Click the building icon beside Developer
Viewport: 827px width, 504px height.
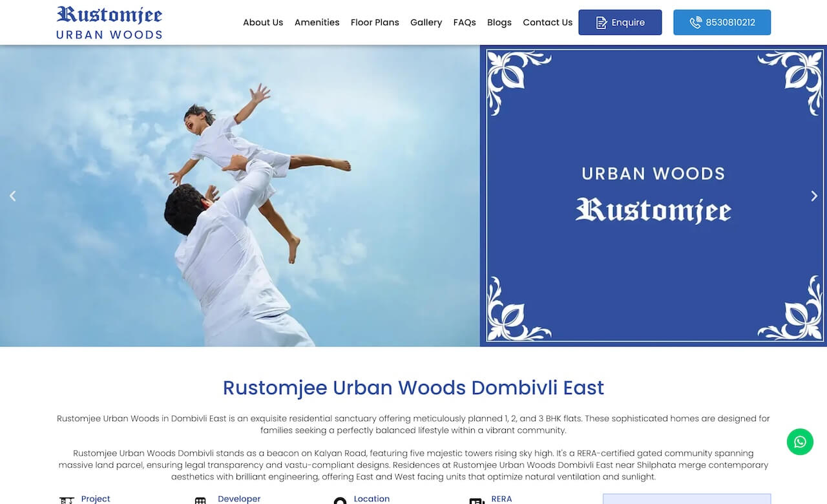[x=200, y=501]
